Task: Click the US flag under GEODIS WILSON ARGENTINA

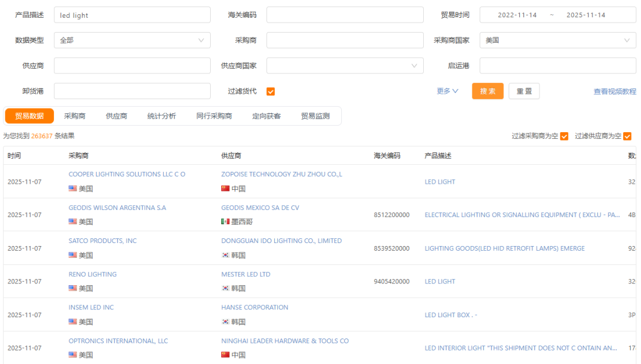Action: point(73,222)
